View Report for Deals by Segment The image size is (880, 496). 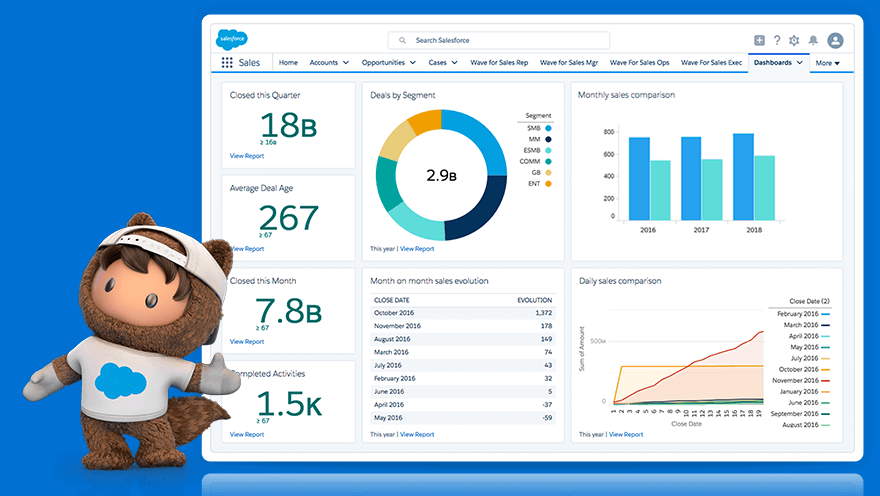point(417,249)
